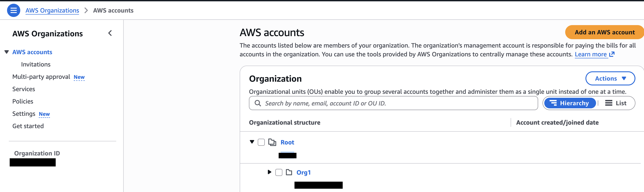Open Policies in the sidebar
644x192 pixels.
[x=23, y=101]
